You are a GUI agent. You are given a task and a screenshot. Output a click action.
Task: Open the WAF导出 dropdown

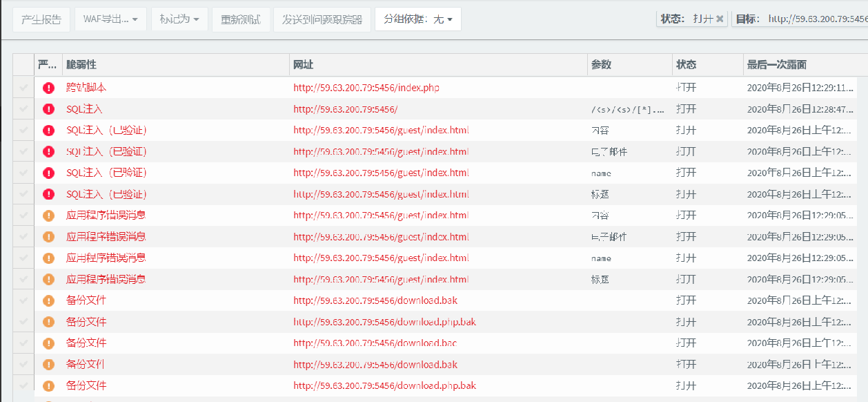110,19
